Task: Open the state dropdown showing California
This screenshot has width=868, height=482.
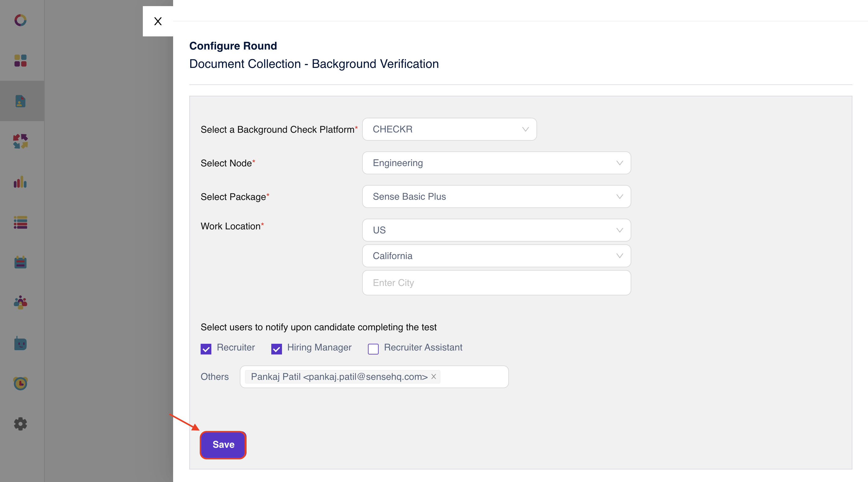Action: click(496, 256)
